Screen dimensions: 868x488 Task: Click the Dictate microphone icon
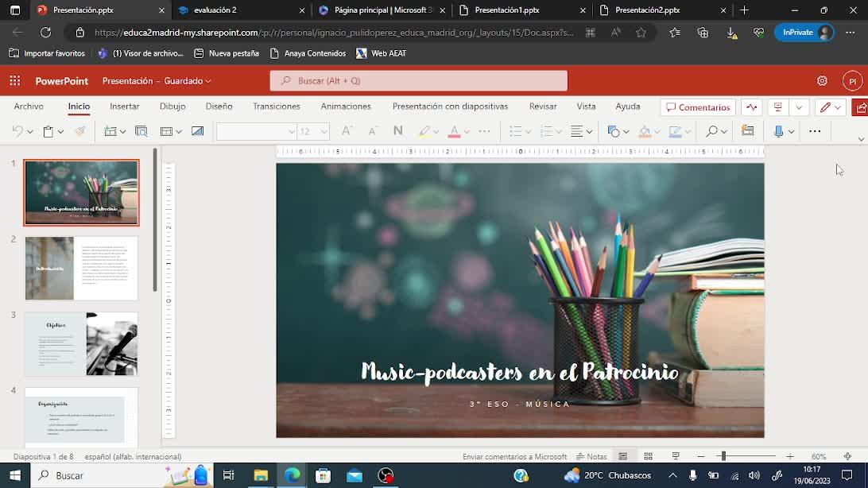pyautogui.click(x=778, y=131)
